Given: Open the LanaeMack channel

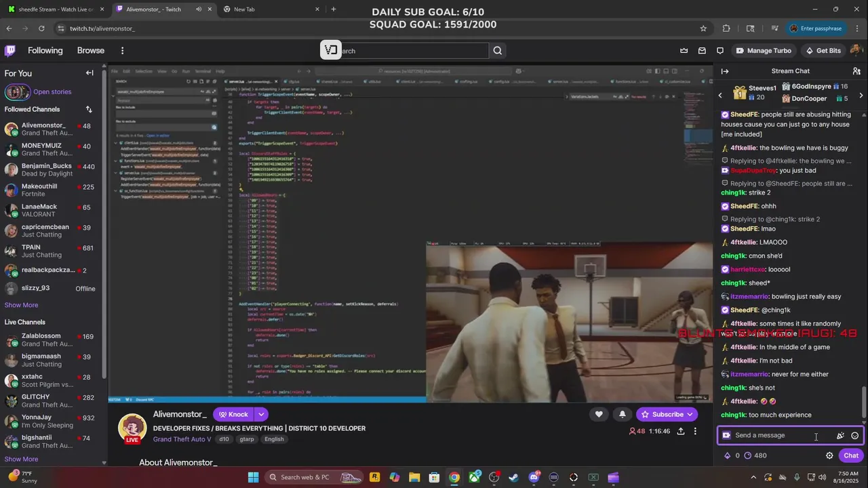Looking at the screenshot, I should click(x=52, y=211).
